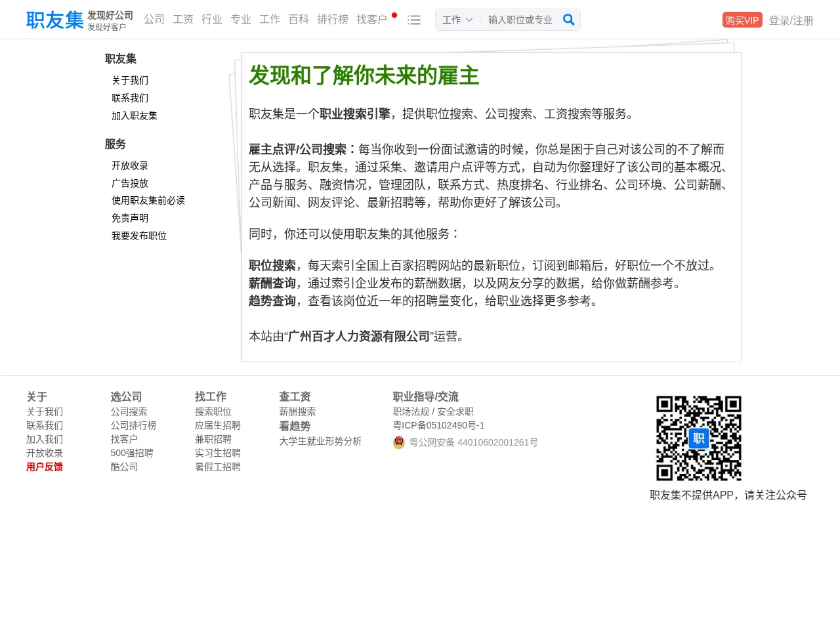Image resolution: width=840 pixels, height=630 pixels.
Task: Click footer 开放收录 link
Action: tap(45, 453)
